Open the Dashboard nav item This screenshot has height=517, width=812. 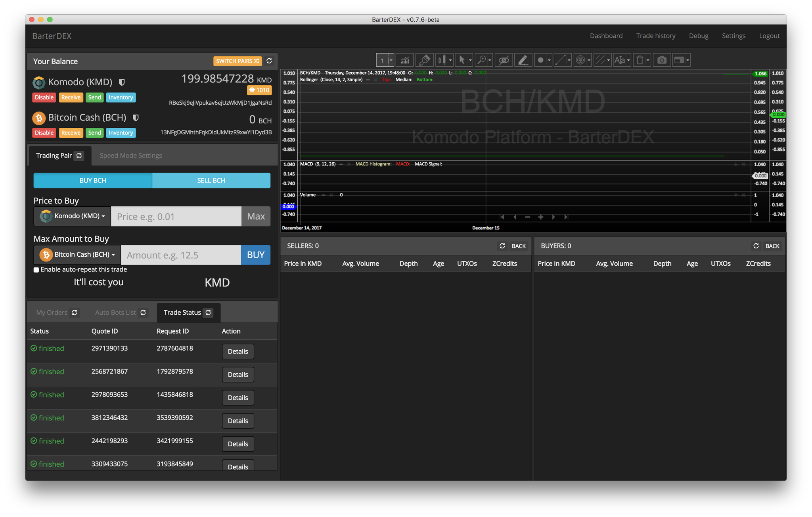pyautogui.click(x=606, y=36)
